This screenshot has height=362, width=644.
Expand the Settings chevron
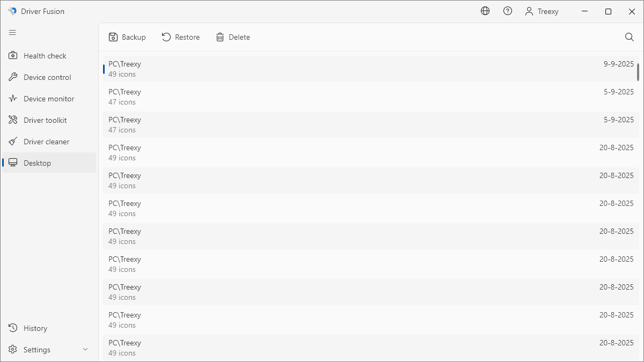coord(85,350)
